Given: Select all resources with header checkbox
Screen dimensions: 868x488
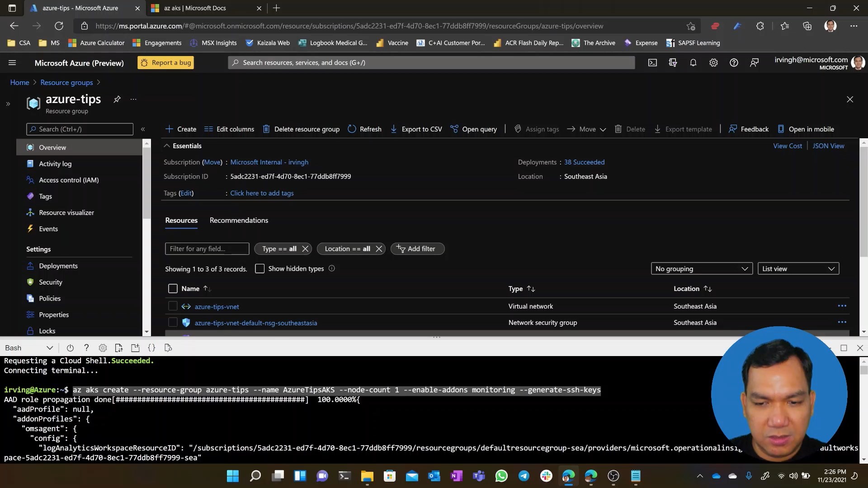Looking at the screenshot, I should coord(173,288).
